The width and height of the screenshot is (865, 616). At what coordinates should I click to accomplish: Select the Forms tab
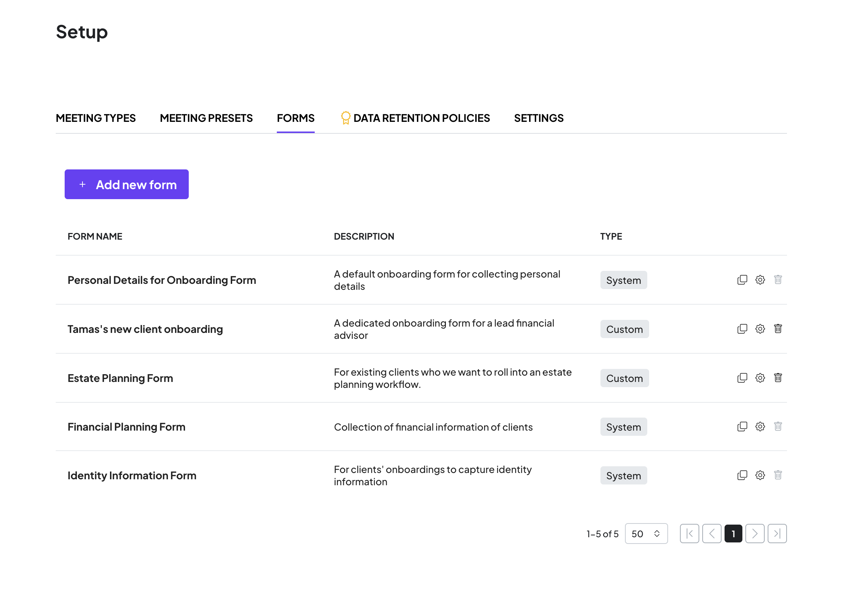click(295, 119)
